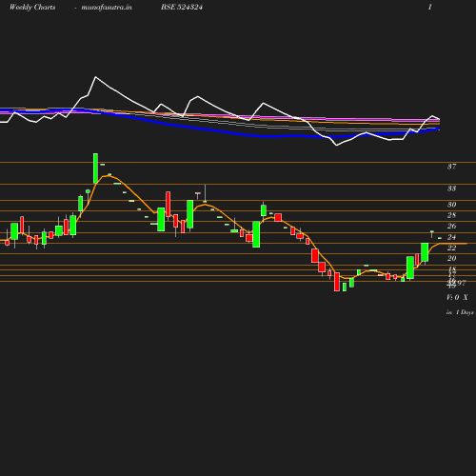Click the price label 37
The height and width of the screenshot is (476, 476).
tap(451, 167)
